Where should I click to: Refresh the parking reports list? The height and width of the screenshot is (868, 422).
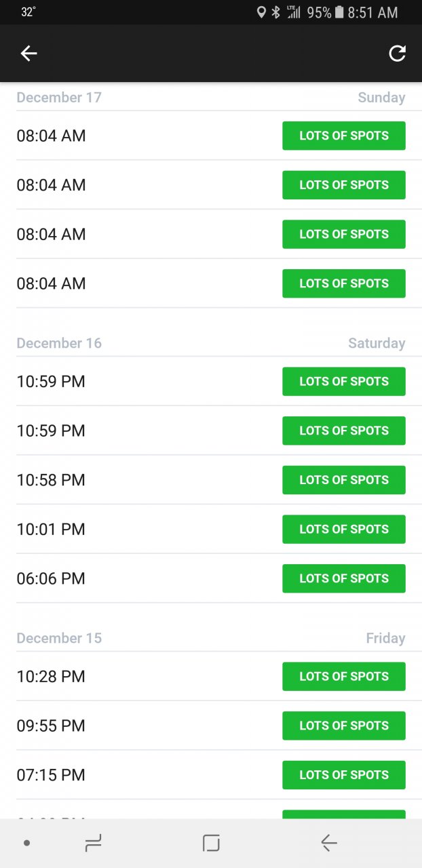[397, 54]
